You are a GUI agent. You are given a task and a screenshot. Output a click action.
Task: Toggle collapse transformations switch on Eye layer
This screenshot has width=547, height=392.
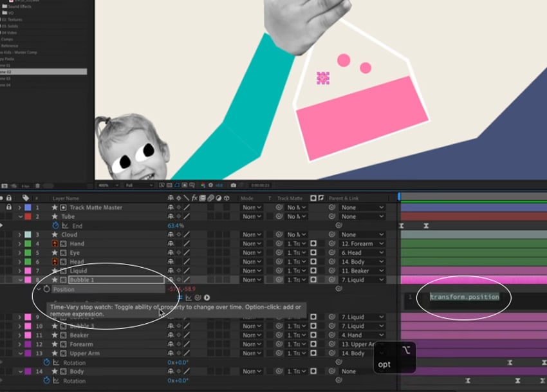(x=179, y=252)
